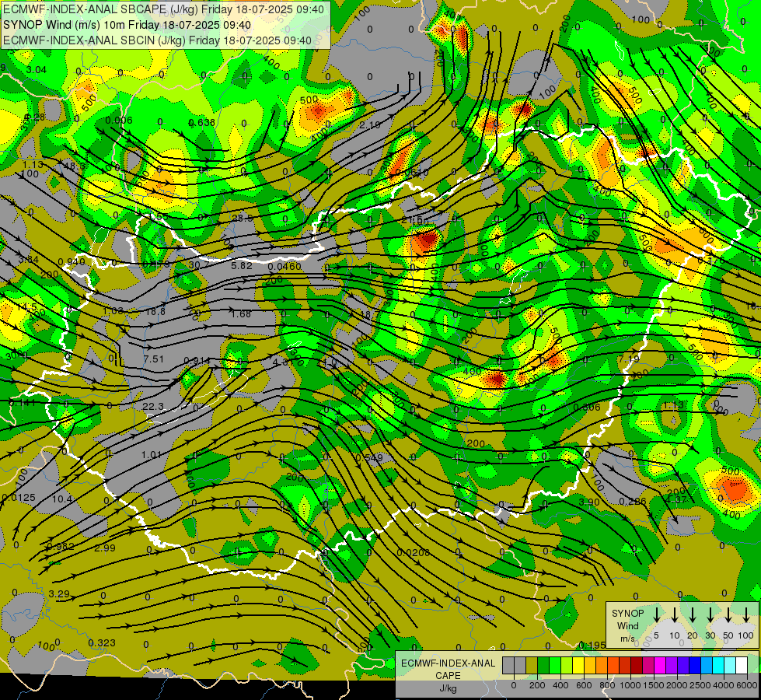
Task: Click the 0.638 value on the map
Action: 201,122
